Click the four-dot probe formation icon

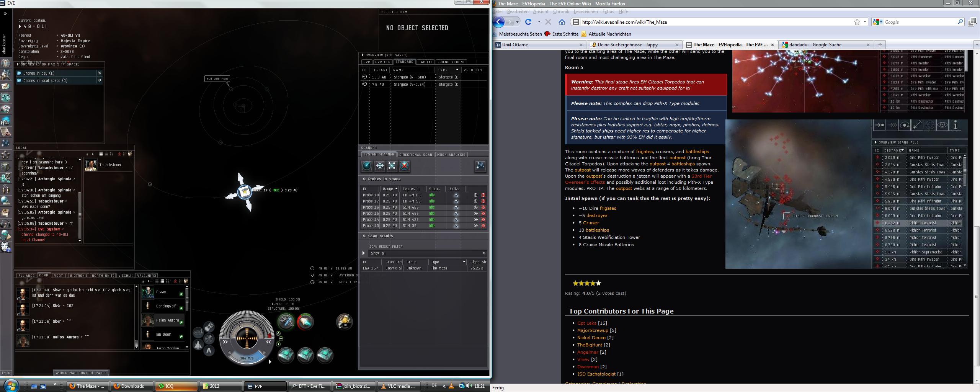coord(392,166)
